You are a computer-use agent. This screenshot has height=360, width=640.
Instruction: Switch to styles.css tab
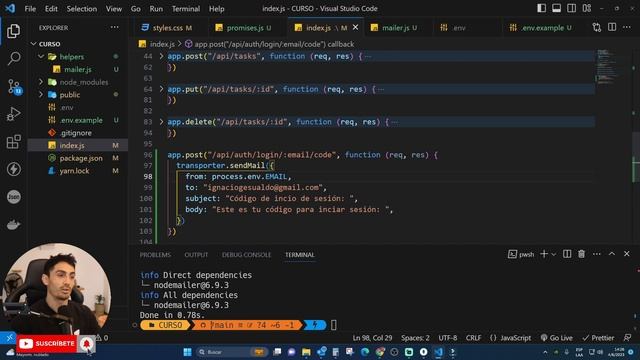pos(167,28)
